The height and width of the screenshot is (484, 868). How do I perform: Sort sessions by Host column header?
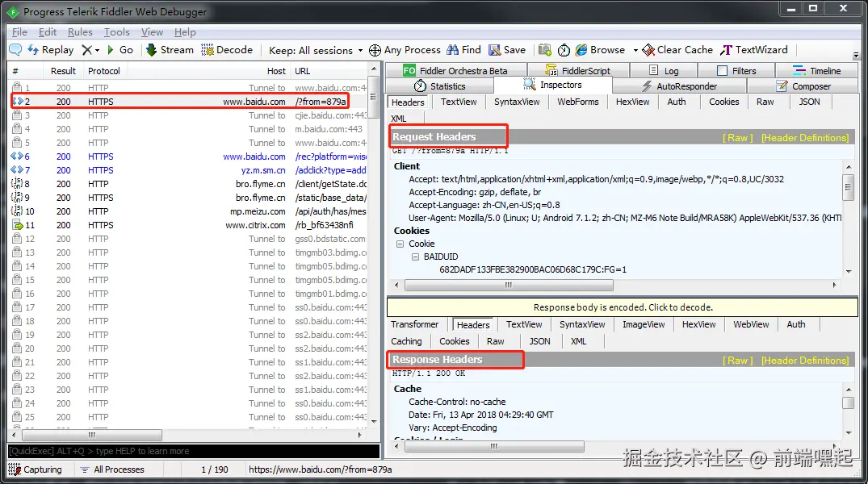tap(209, 71)
